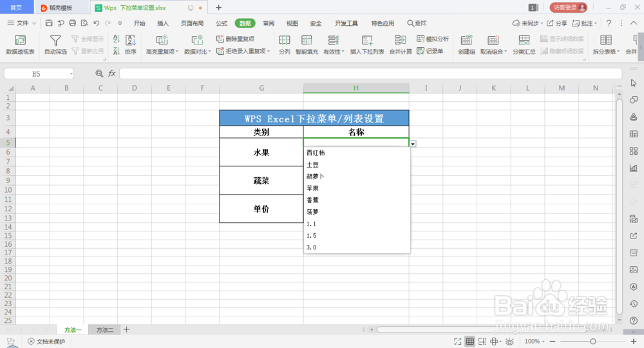
Task: Click the zoom out minus button
Action: (x=553, y=342)
